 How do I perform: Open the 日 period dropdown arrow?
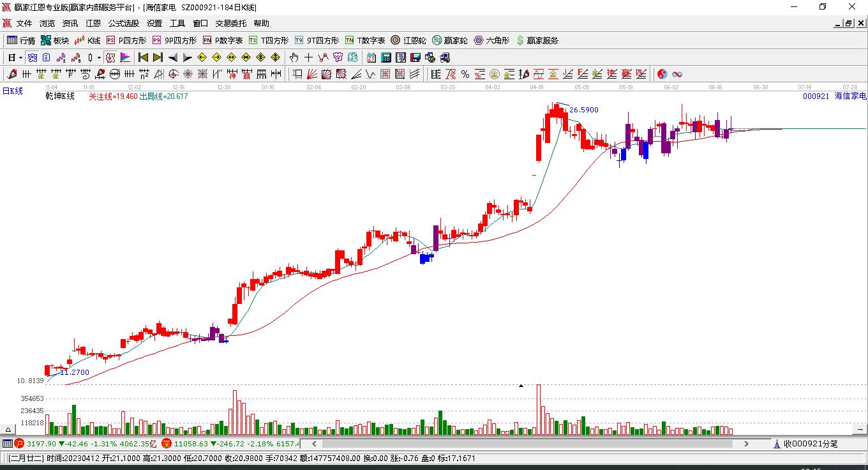click(x=20, y=57)
